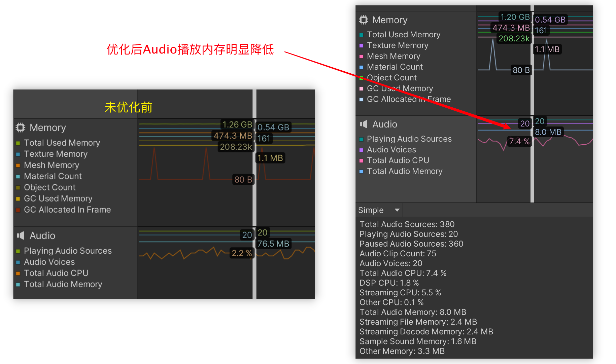The width and height of the screenshot is (616, 364).
Task: Click the 7.4 % audio CPU chart label
Action: coord(519,142)
